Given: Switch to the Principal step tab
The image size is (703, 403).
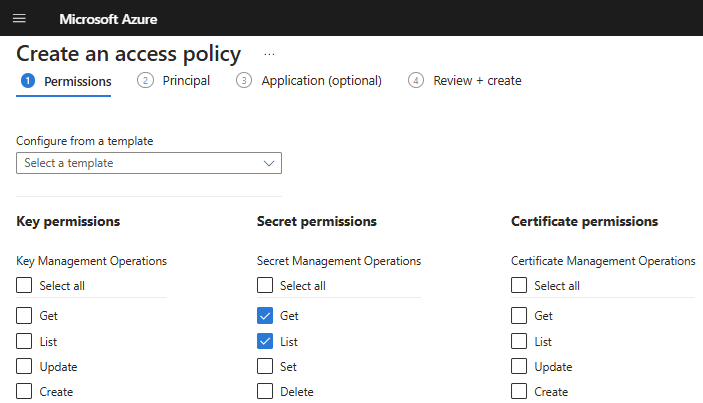Looking at the screenshot, I should point(174,81).
